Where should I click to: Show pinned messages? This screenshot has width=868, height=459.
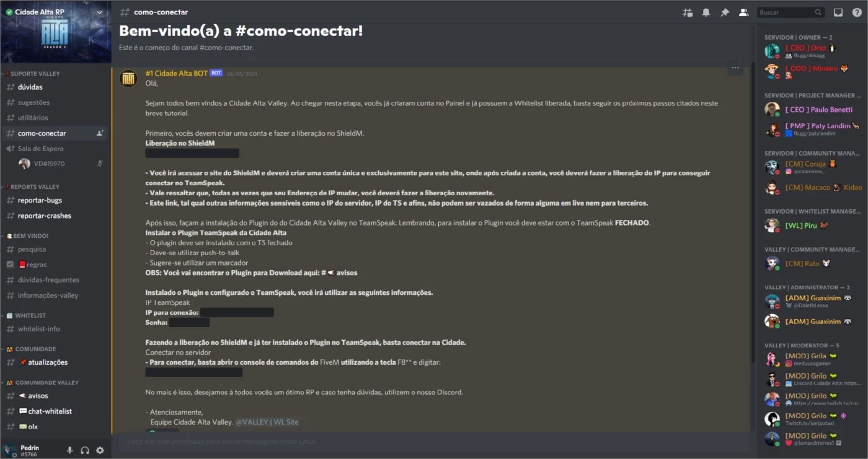click(725, 12)
